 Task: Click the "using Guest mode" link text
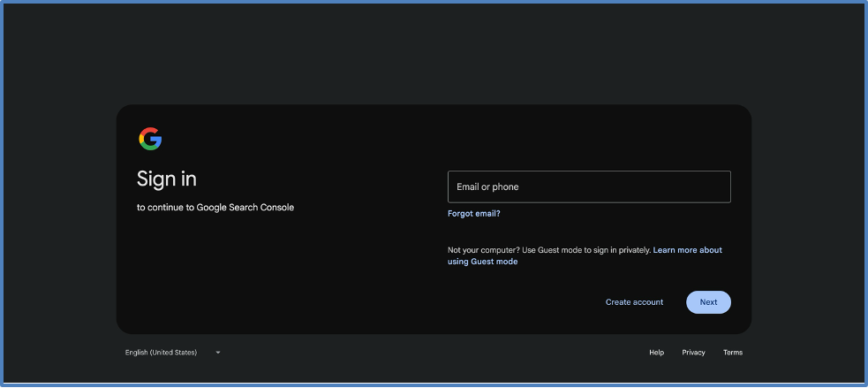pyautogui.click(x=482, y=262)
